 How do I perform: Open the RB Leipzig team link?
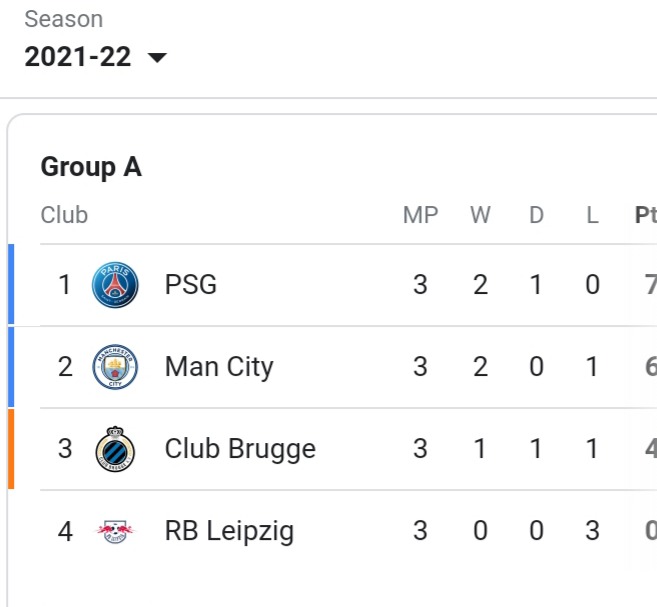(x=229, y=531)
